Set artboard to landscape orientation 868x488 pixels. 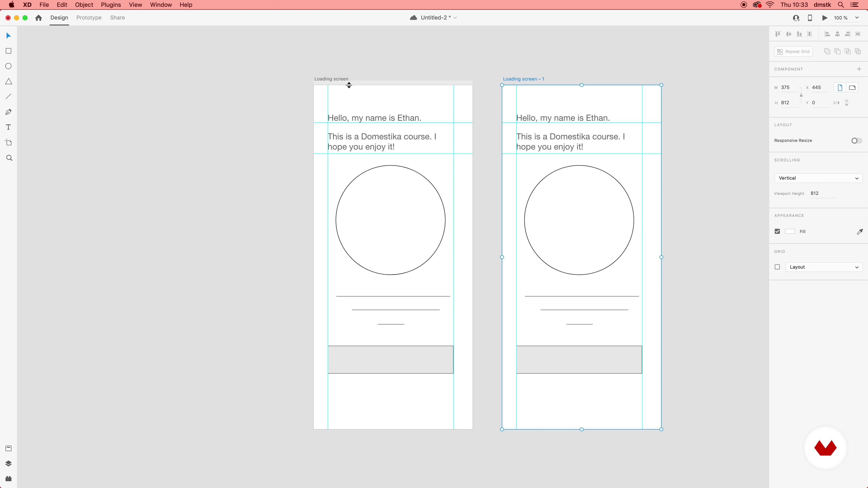(852, 88)
